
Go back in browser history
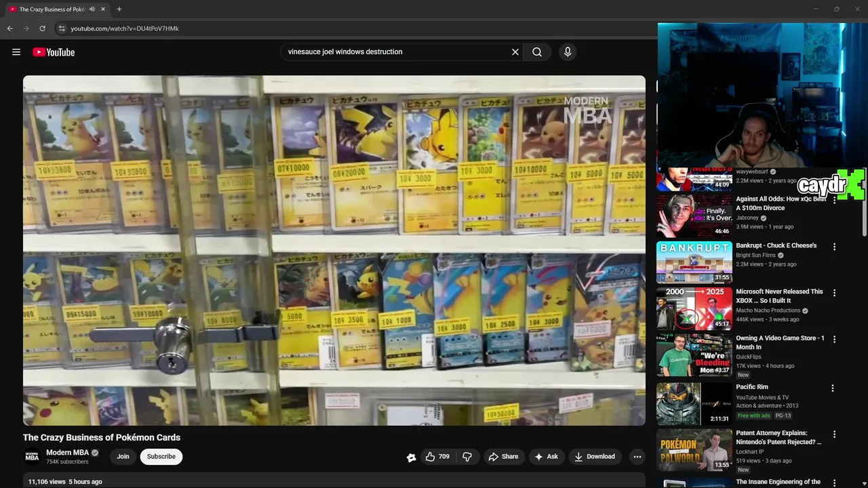coord(9,28)
